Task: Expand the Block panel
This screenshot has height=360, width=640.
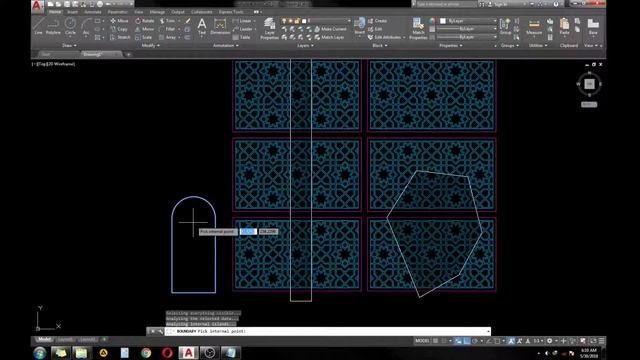Action: coord(380,45)
